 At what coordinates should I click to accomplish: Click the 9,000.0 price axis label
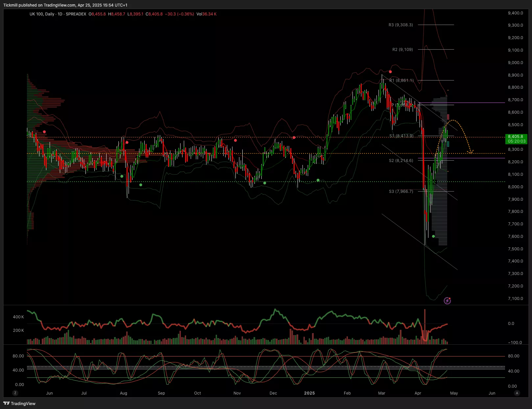(515, 63)
